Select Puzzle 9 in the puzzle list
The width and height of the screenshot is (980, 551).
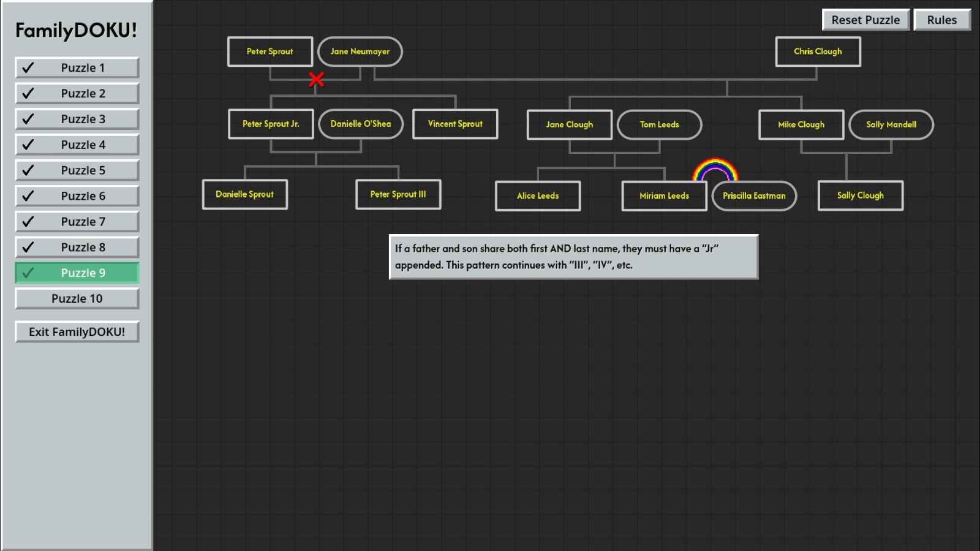click(x=77, y=273)
